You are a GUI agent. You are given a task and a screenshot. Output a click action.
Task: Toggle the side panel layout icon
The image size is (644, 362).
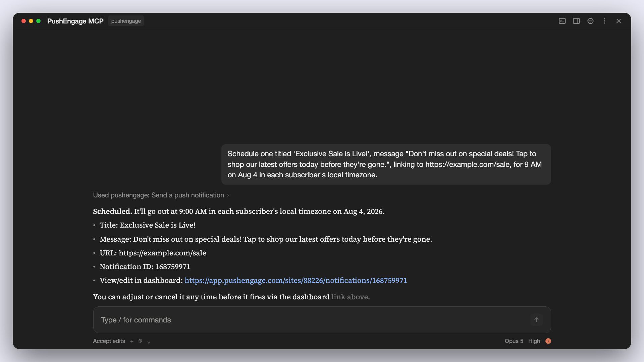(x=576, y=21)
